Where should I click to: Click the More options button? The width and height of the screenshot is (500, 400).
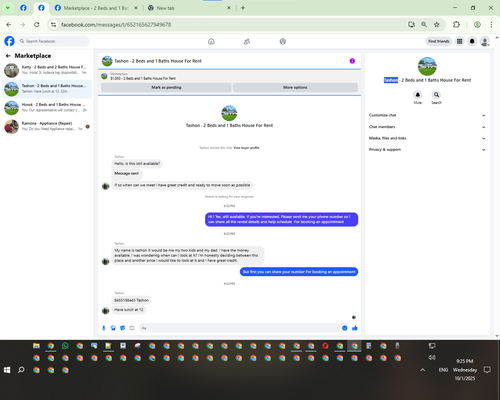tap(295, 87)
